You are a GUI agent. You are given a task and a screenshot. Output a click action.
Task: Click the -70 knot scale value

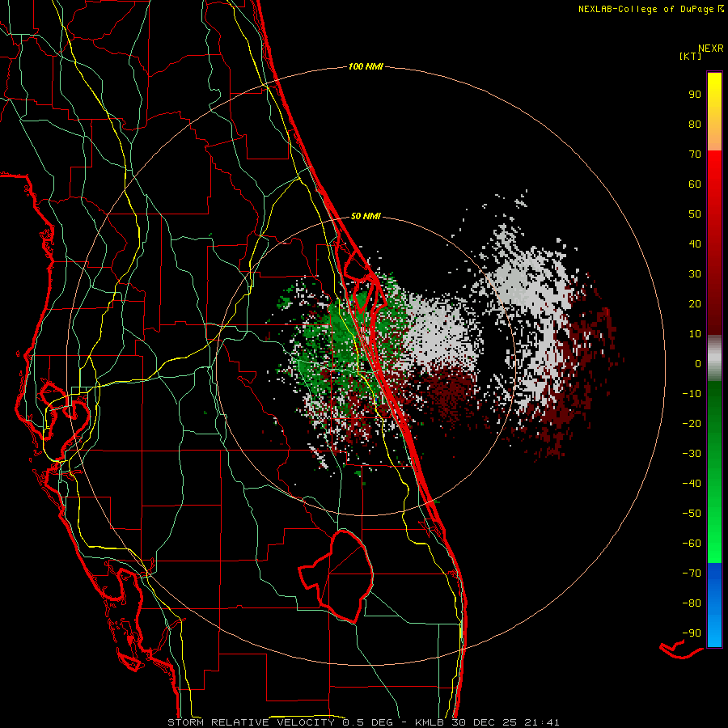692,574
